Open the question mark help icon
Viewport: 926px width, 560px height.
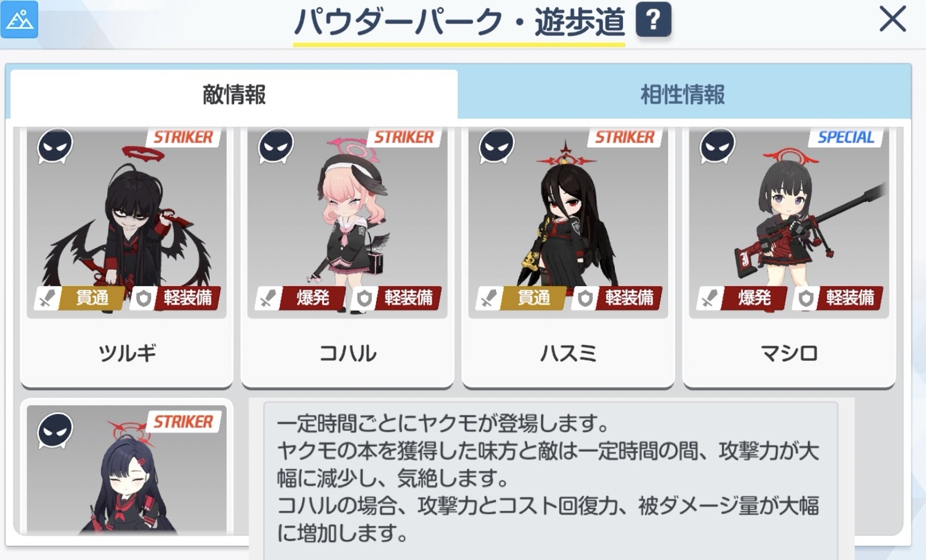(653, 20)
